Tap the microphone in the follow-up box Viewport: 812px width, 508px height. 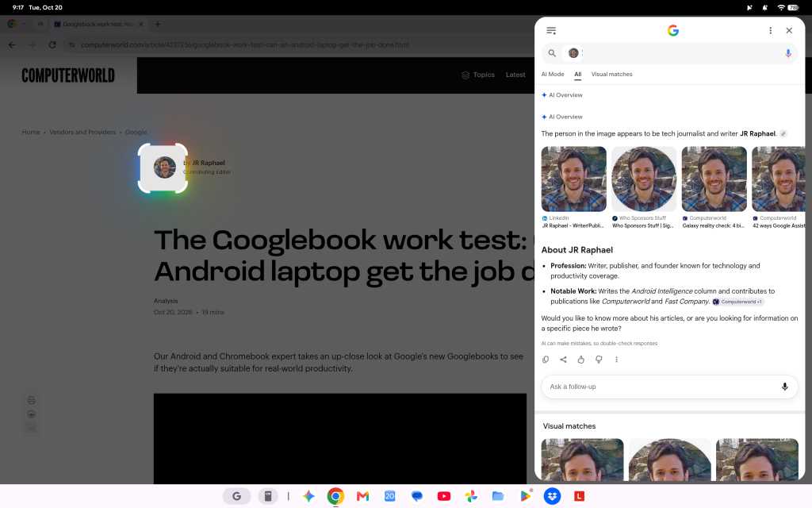point(784,387)
